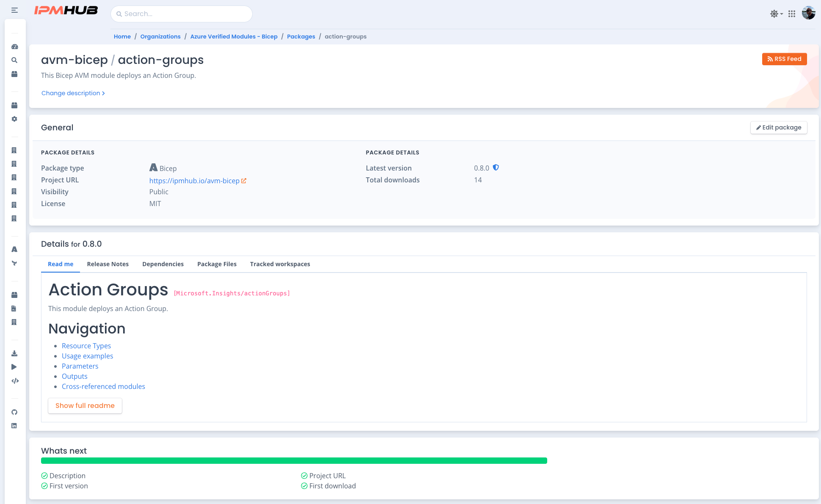The width and height of the screenshot is (821, 504).
Task: Open the settings gear in sidebar
Action: tap(14, 119)
